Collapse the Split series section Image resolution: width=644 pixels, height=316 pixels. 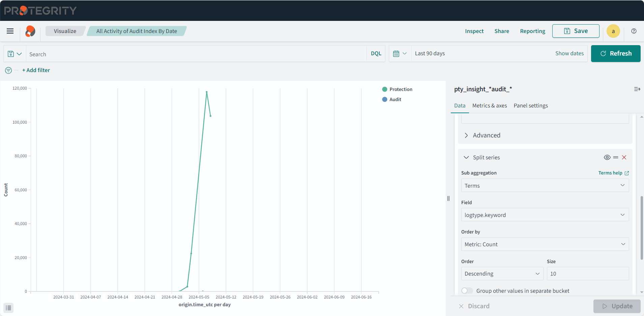pos(482,157)
